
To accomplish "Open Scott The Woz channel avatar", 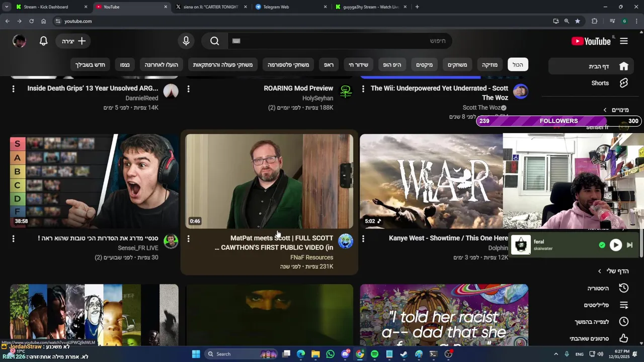I will point(520,92).
